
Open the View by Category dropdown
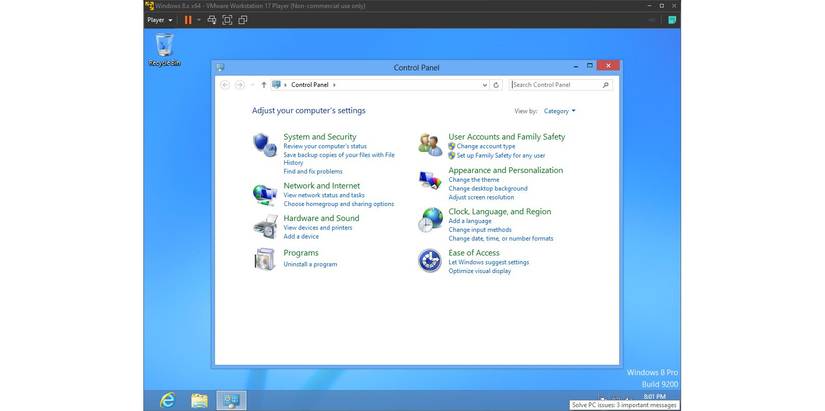pos(560,111)
